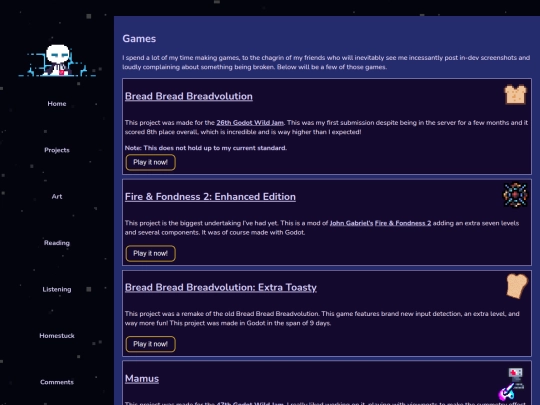Open the Projects section
Viewport: 540px width, 405px height.
point(57,150)
